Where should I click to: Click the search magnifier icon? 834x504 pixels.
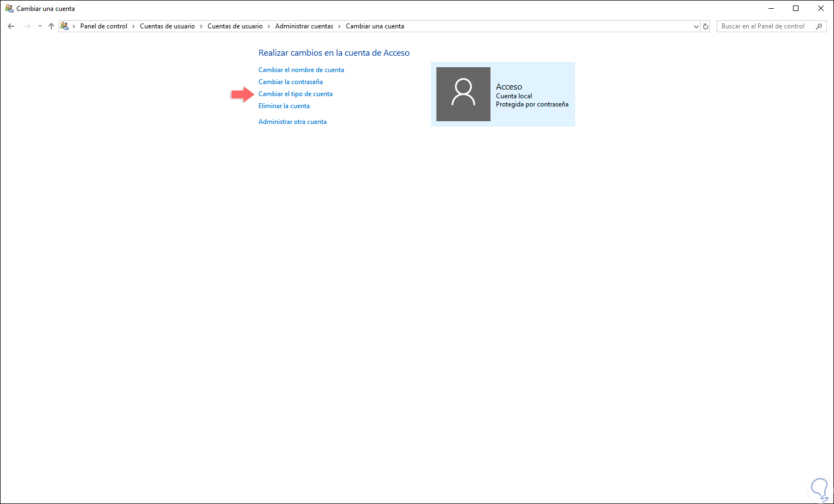(x=819, y=26)
